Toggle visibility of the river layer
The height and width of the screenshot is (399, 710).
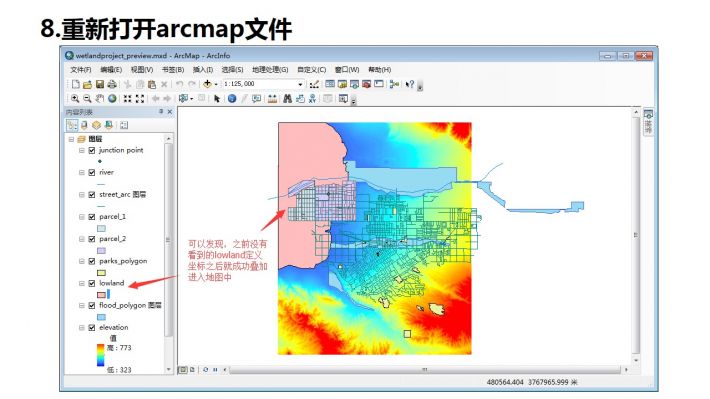click(92, 173)
